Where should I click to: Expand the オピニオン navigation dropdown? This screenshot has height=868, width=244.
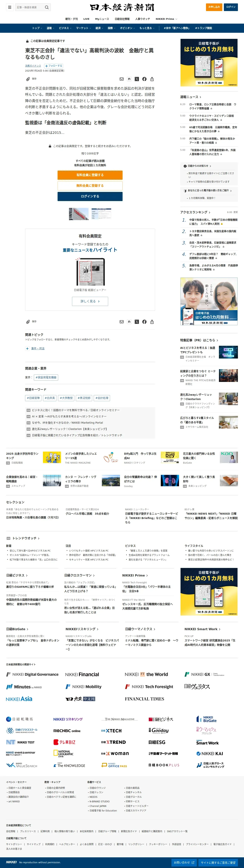[x=127, y=28]
